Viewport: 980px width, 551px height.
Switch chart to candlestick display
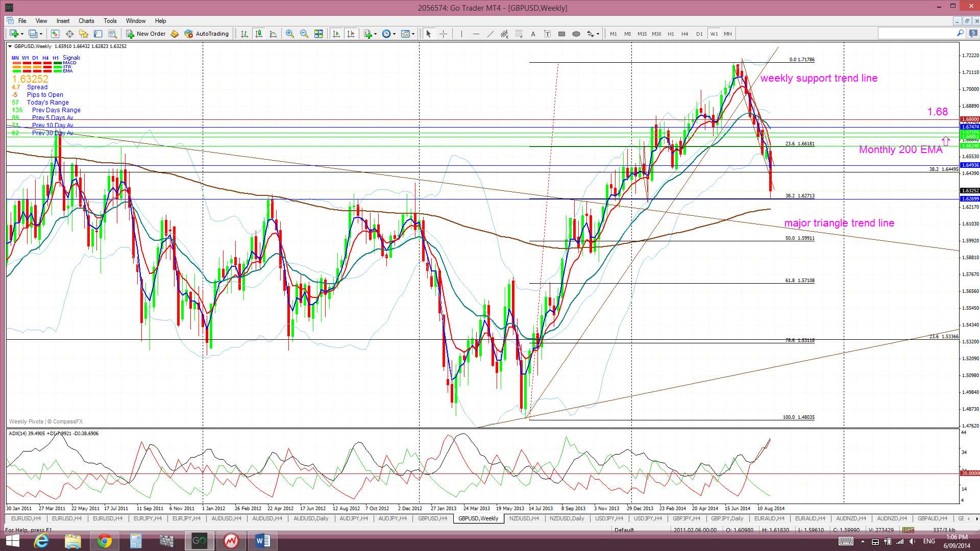click(259, 34)
